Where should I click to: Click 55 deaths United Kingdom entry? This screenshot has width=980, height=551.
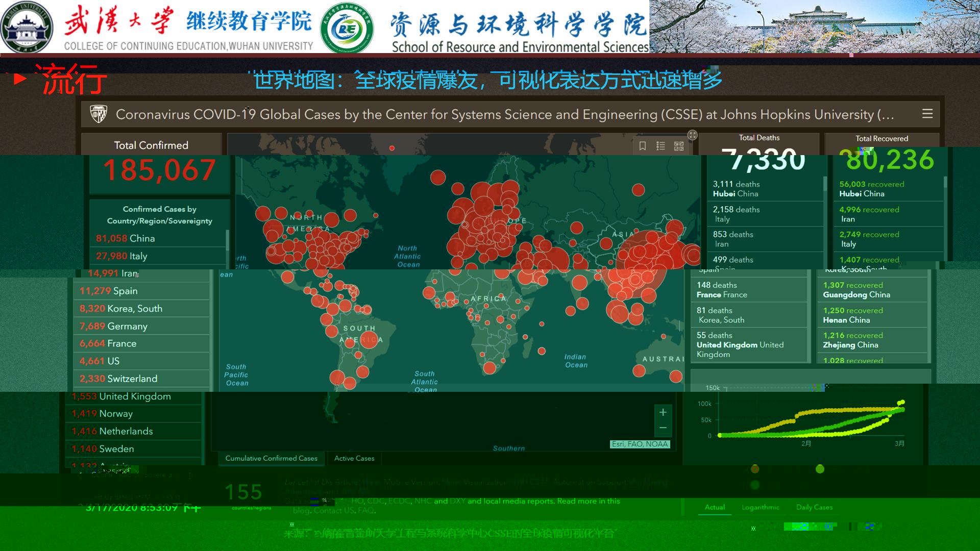point(749,345)
